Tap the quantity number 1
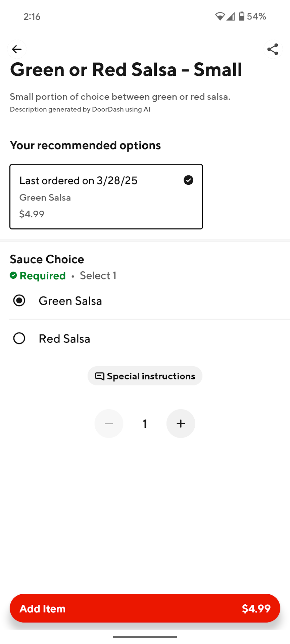This screenshot has width=290, height=644. point(145,424)
